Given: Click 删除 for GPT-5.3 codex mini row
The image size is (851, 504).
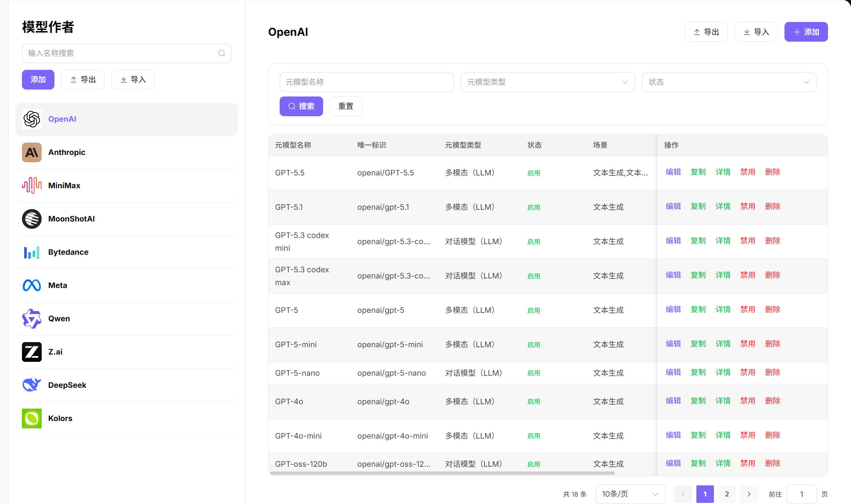Looking at the screenshot, I should [773, 241].
